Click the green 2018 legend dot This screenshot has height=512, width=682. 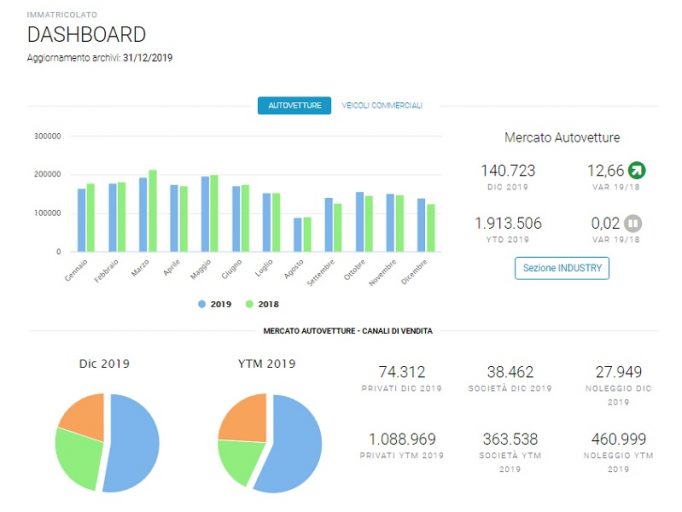point(249,304)
